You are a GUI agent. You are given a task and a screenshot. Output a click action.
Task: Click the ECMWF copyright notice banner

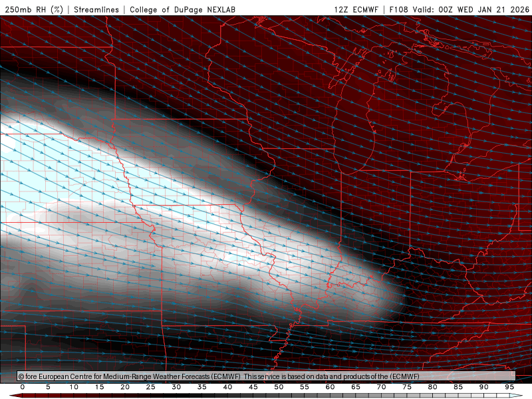266,376
